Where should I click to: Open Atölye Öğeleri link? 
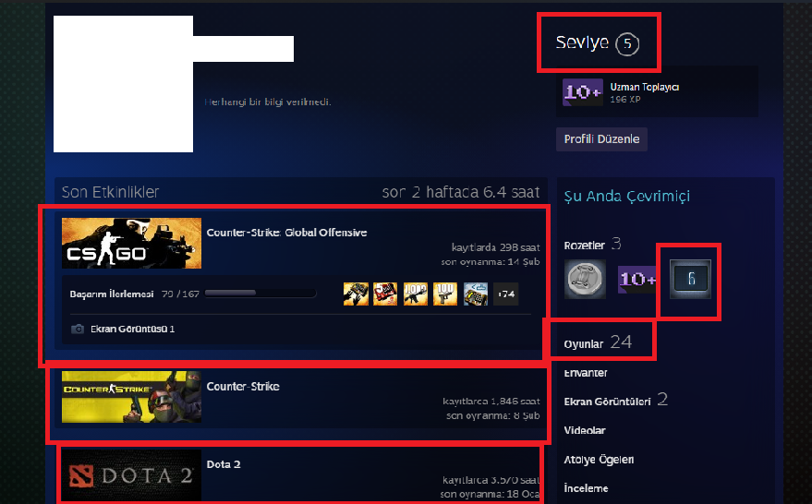click(x=599, y=460)
